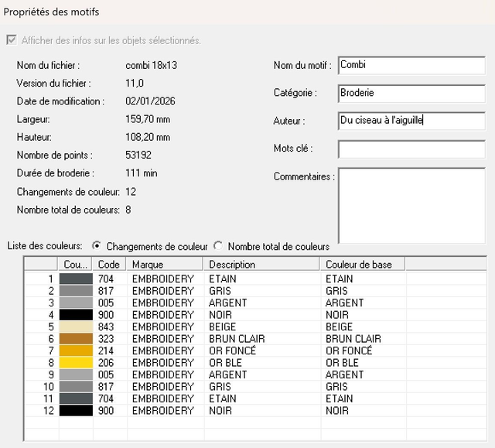Screen dimensions: 495x448
Task: Click the 'Catégorie' field containing Broderie
Action: tap(411, 93)
